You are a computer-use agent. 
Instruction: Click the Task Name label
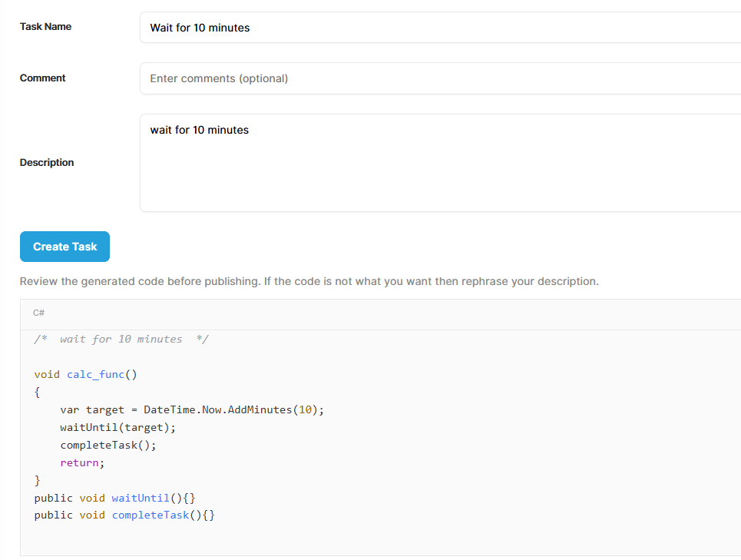coord(45,26)
